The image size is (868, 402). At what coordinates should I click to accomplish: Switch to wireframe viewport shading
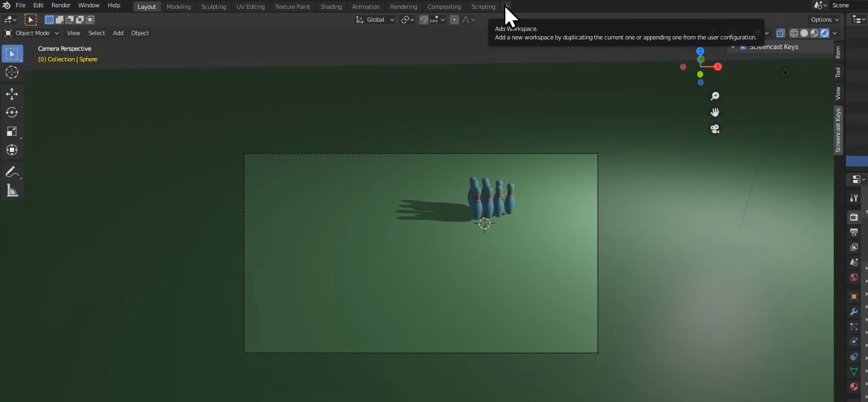pyautogui.click(x=794, y=33)
